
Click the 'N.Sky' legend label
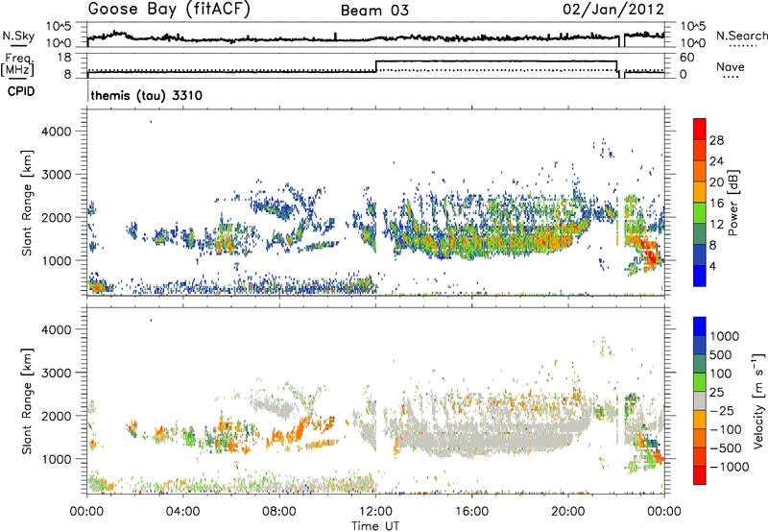[x=18, y=36]
